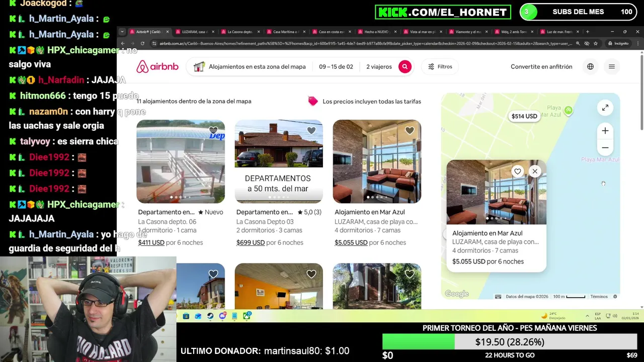
Task: Close the LUZARAM map popup card
Action: coord(535,171)
